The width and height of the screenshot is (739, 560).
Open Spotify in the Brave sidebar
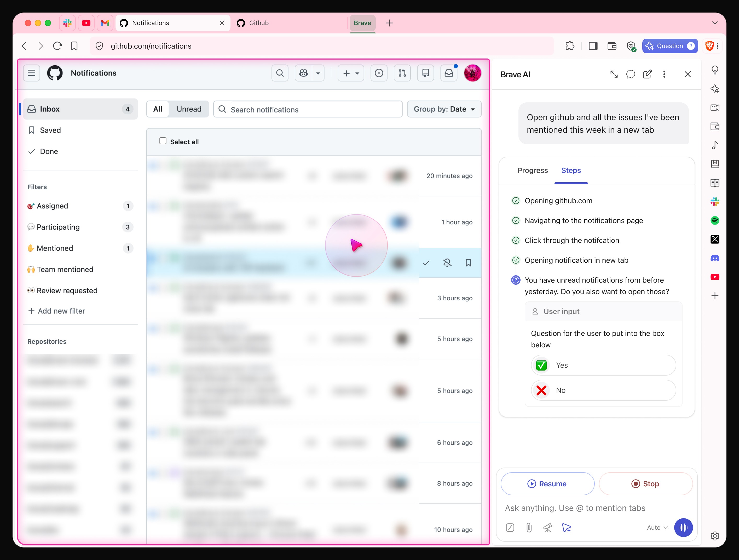click(715, 220)
